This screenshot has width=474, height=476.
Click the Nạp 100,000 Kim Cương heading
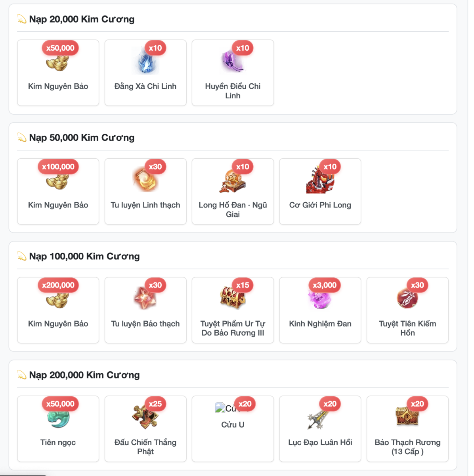(x=84, y=256)
